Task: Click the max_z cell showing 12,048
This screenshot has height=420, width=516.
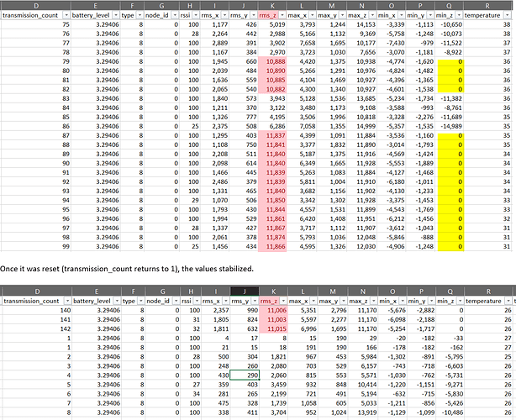Action: tap(361, 238)
